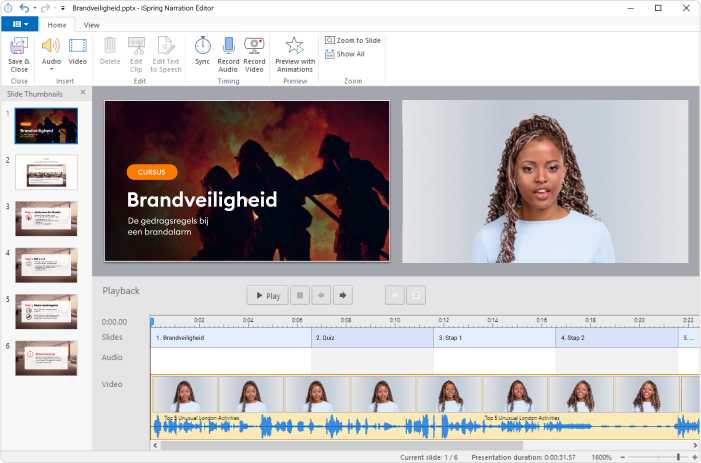Click the presenter video preview
The image size is (701, 463).
[x=545, y=181]
